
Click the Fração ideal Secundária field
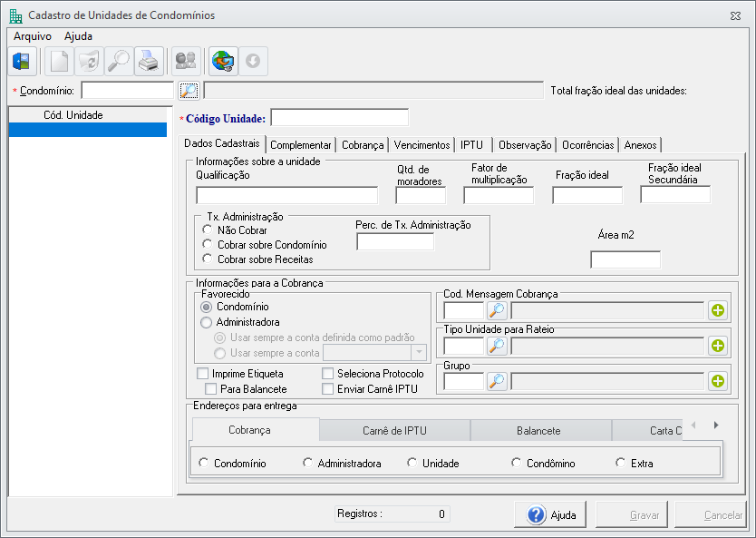click(x=675, y=194)
